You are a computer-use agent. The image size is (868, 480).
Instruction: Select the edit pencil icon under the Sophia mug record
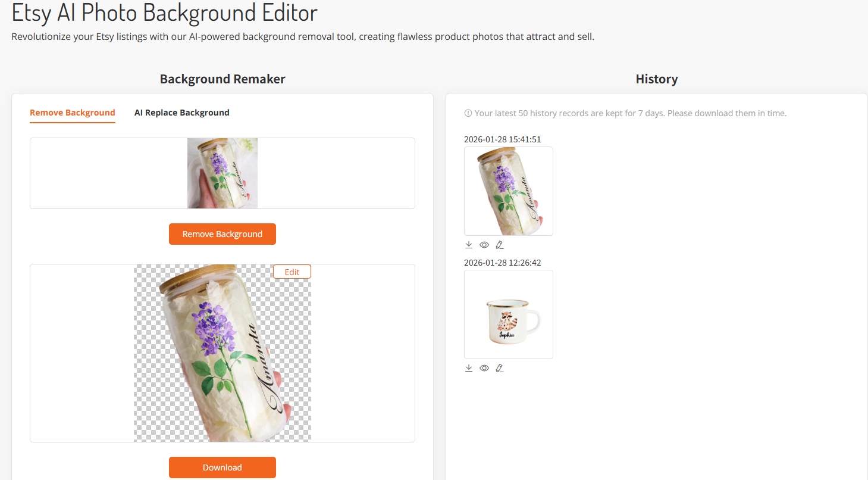500,367
